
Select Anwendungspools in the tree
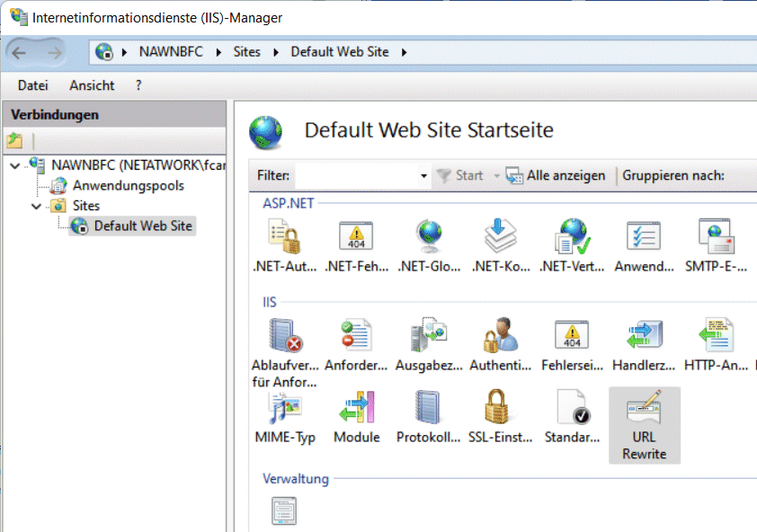tap(129, 185)
